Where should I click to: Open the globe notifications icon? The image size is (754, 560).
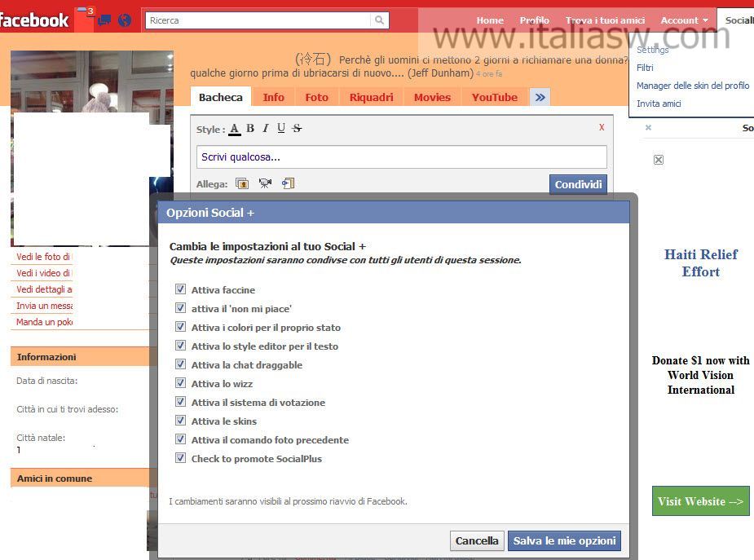[x=125, y=20]
